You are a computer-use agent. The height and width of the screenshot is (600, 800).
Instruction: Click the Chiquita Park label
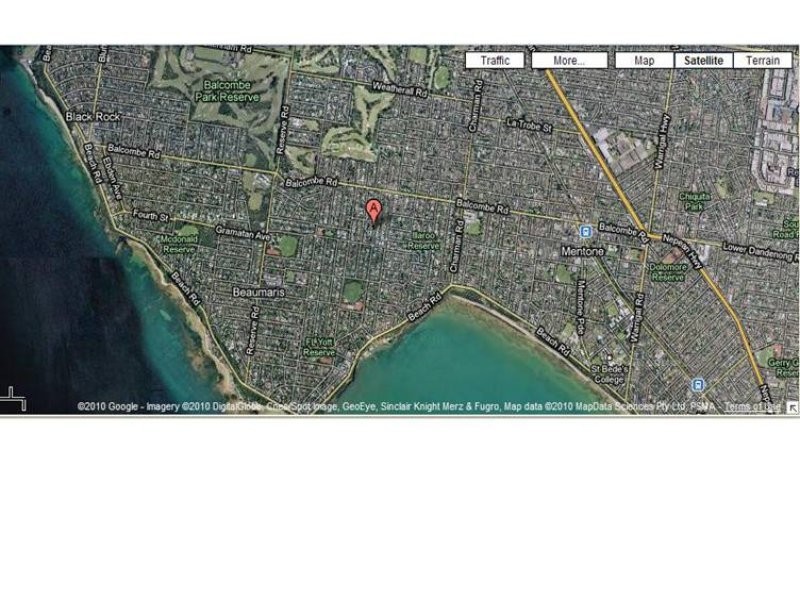[693, 202]
